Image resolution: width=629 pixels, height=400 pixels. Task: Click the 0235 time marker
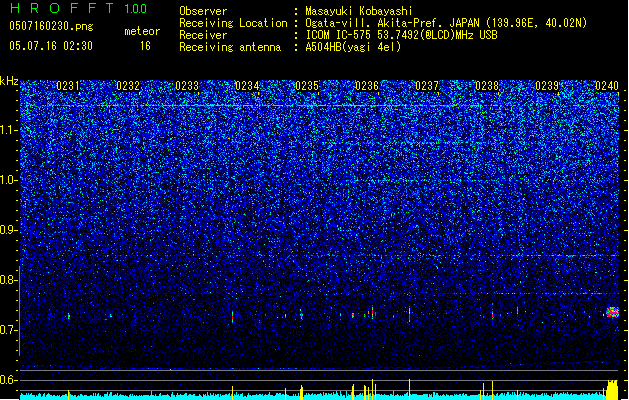307,85
